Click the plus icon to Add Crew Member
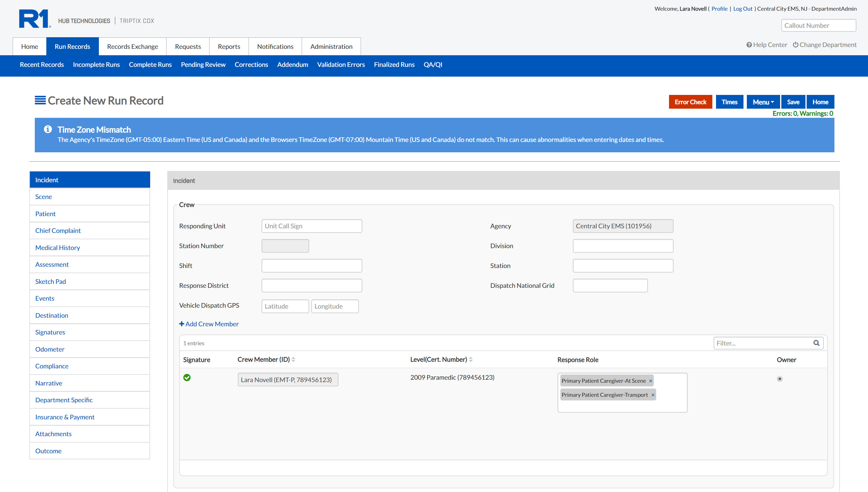This screenshot has width=868, height=492. click(181, 324)
